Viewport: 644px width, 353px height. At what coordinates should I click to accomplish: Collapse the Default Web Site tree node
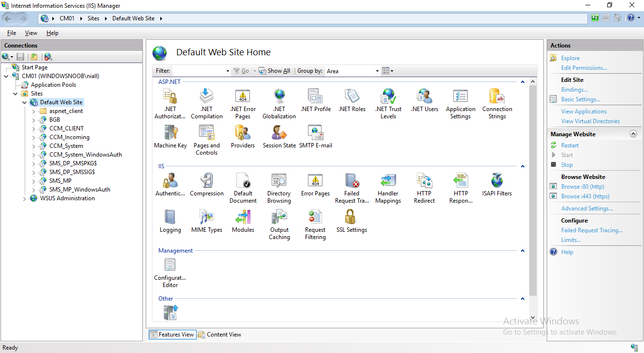coord(25,102)
